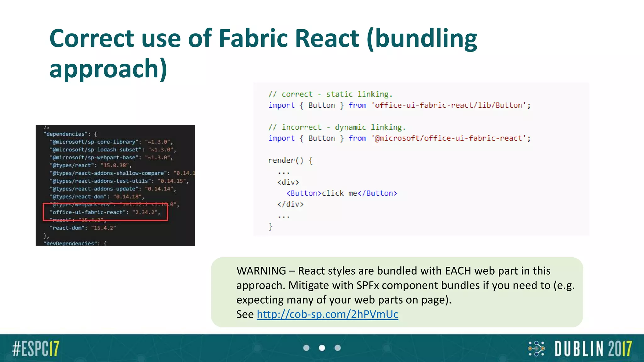The image size is (644, 362).
Task: Click the '@types/react-dom' 0.14.18 line
Action: pos(97,197)
